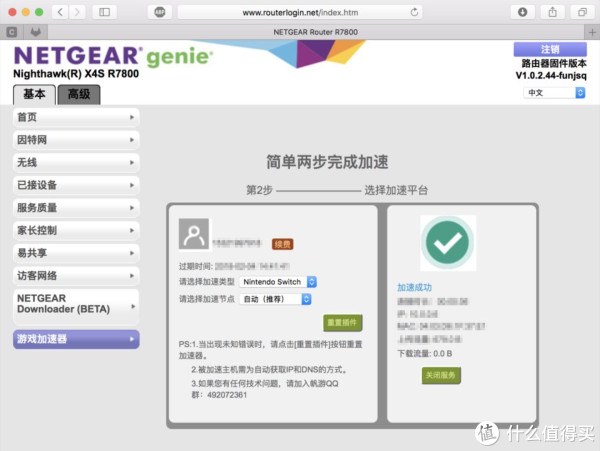Open the 易共享 menu item
This screenshot has width=600, height=451.
point(76,253)
